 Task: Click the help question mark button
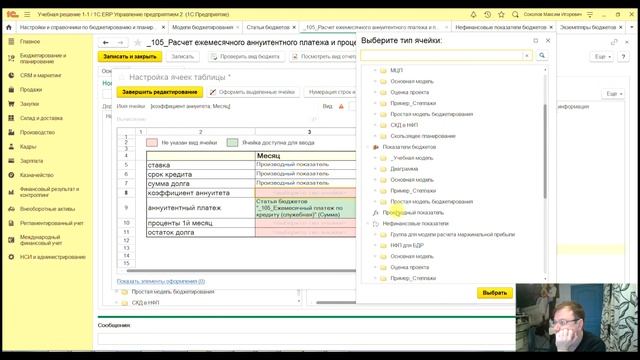point(623,57)
